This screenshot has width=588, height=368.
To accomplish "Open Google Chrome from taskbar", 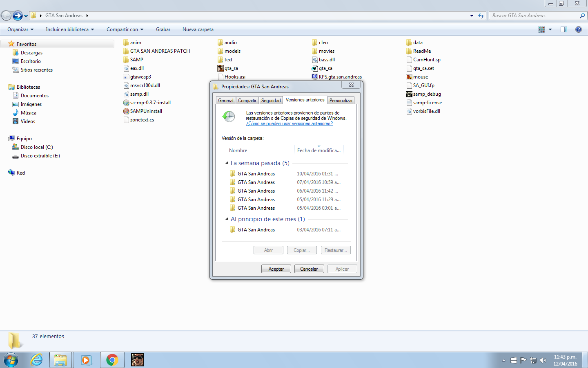I will (x=112, y=360).
